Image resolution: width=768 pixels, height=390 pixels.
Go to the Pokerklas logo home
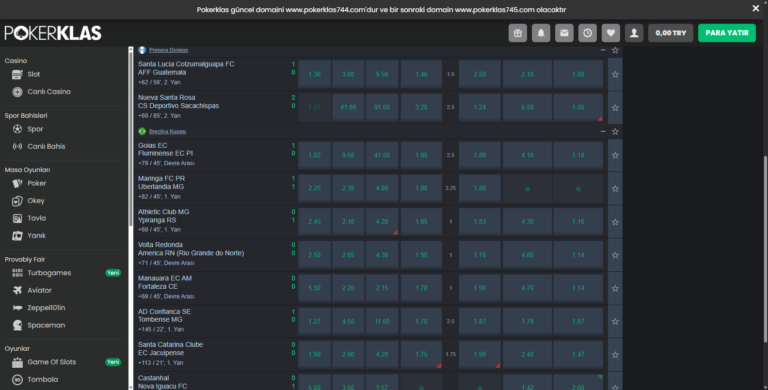(x=53, y=33)
